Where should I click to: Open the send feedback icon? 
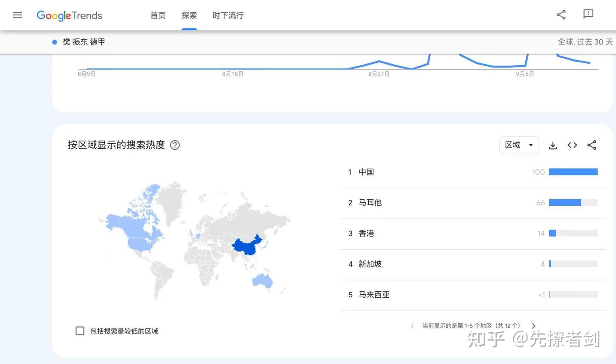[x=588, y=14]
